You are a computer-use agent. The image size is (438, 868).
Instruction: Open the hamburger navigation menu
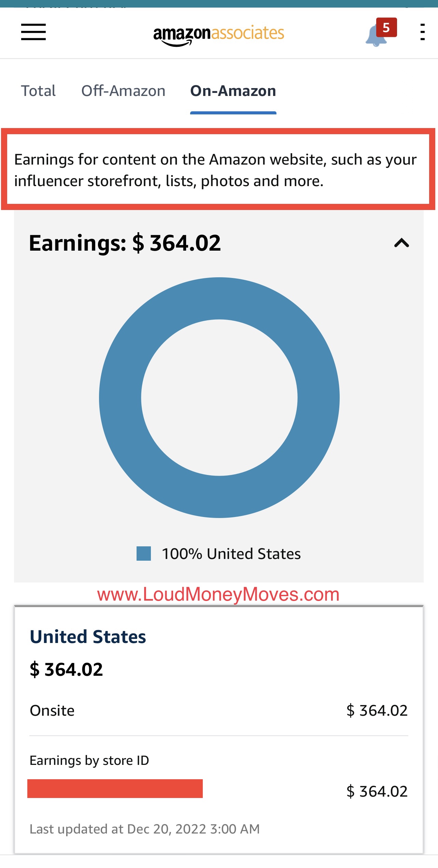coord(33,32)
